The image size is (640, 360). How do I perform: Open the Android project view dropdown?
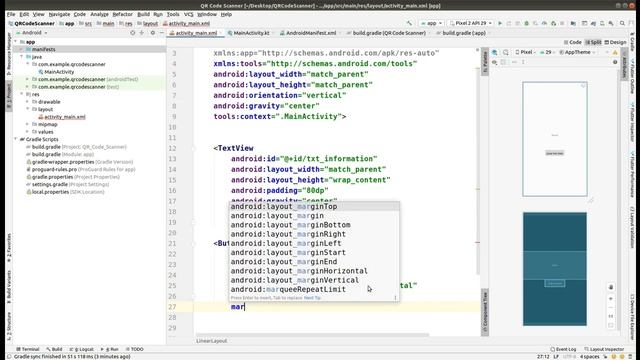coord(32,33)
